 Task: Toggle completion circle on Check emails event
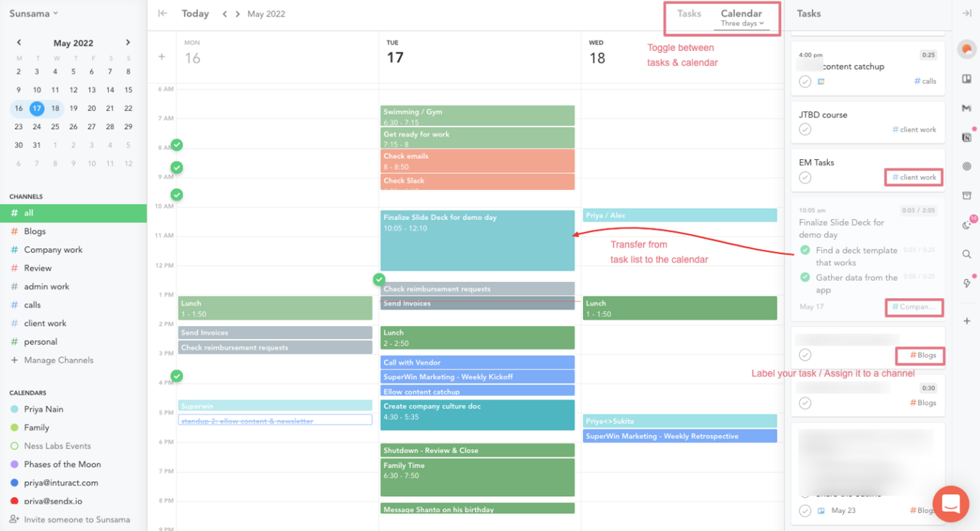pyautogui.click(x=177, y=167)
